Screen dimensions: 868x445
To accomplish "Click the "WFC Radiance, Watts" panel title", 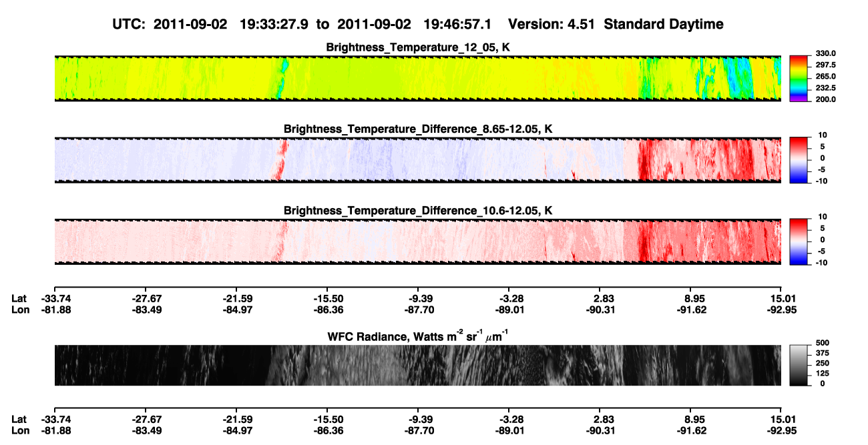I will point(418,336).
